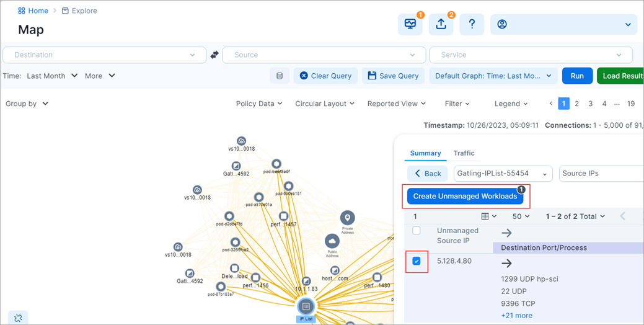Go to page 2 of results
This screenshot has width=644, height=325.
click(x=576, y=104)
